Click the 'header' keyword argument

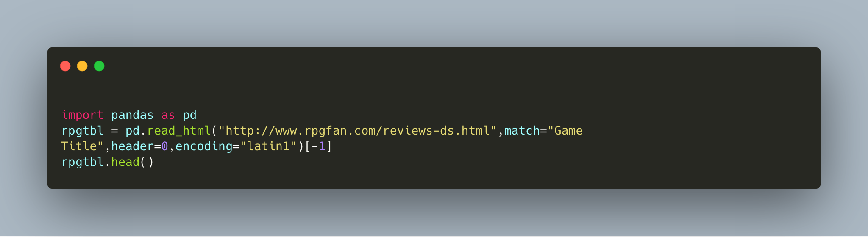pos(132,146)
